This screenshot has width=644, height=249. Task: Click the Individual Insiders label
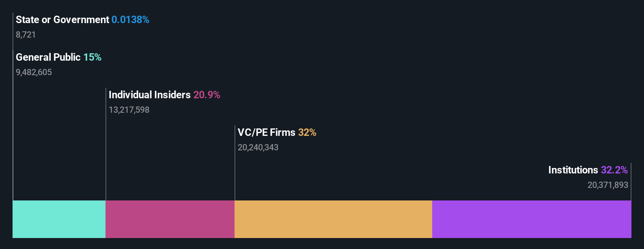(x=149, y=95)
